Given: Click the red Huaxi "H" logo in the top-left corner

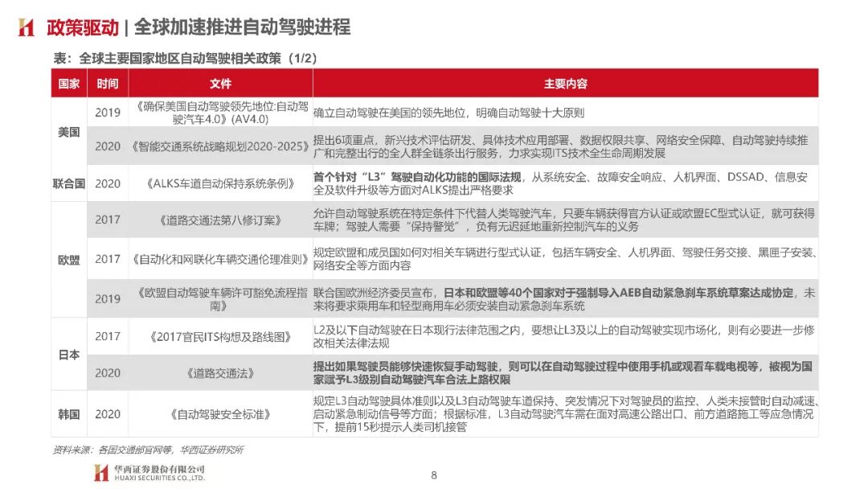Looking at the screenshot, I should (x=25, y=25).
